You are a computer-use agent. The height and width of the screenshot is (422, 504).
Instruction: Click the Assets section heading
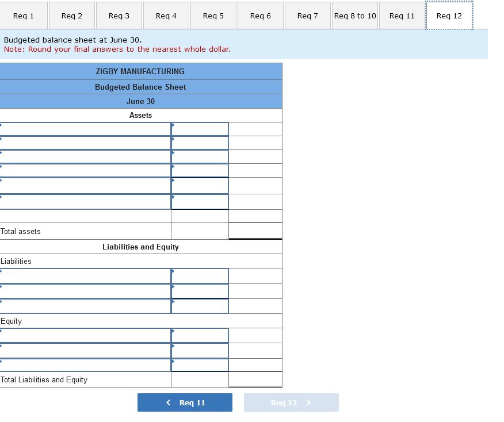140,116
